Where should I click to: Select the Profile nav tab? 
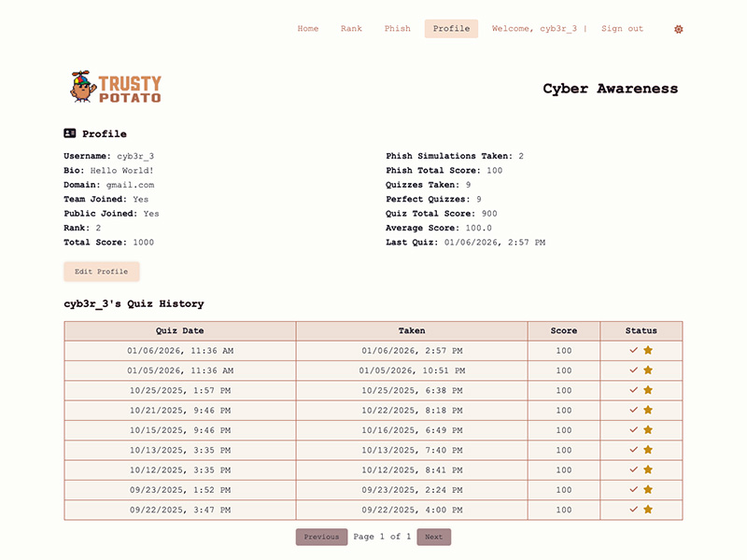pos(451,29)
